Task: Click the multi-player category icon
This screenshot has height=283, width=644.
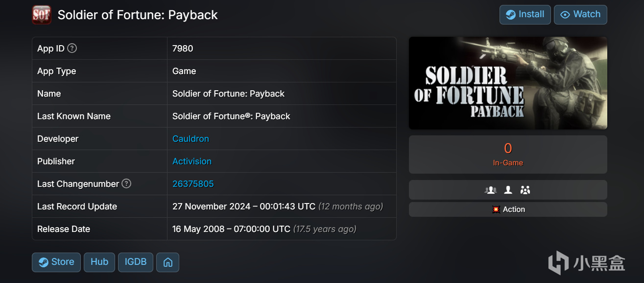Action: coord(490,190)
